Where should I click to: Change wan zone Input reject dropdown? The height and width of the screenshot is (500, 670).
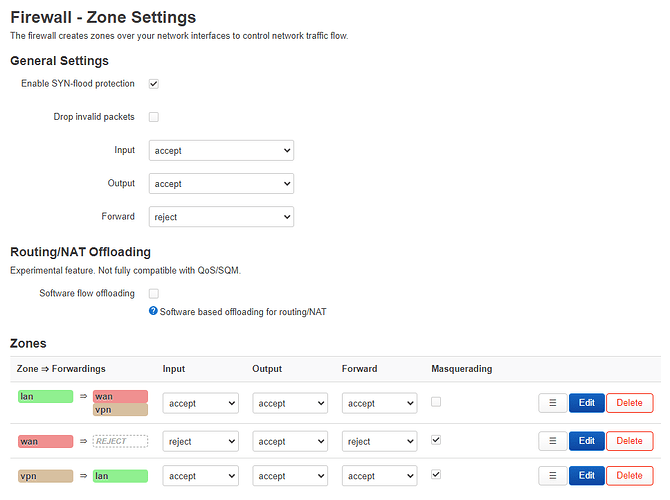coord(200,441)
